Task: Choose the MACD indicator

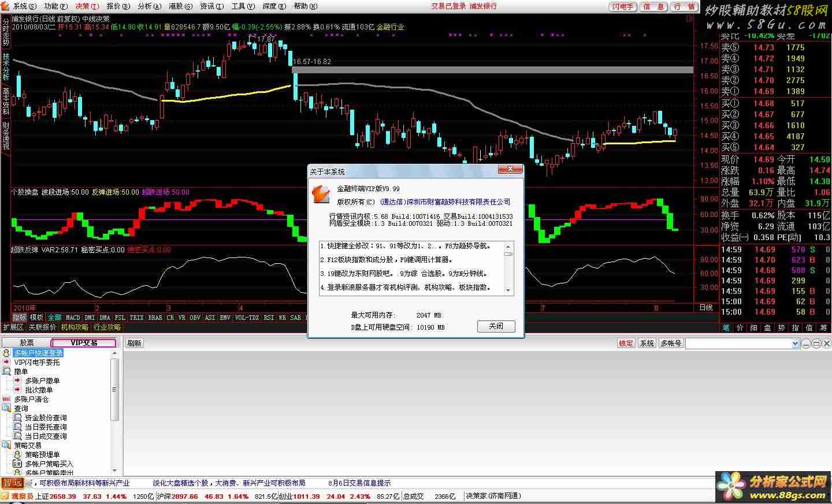Action: point(73,318)
